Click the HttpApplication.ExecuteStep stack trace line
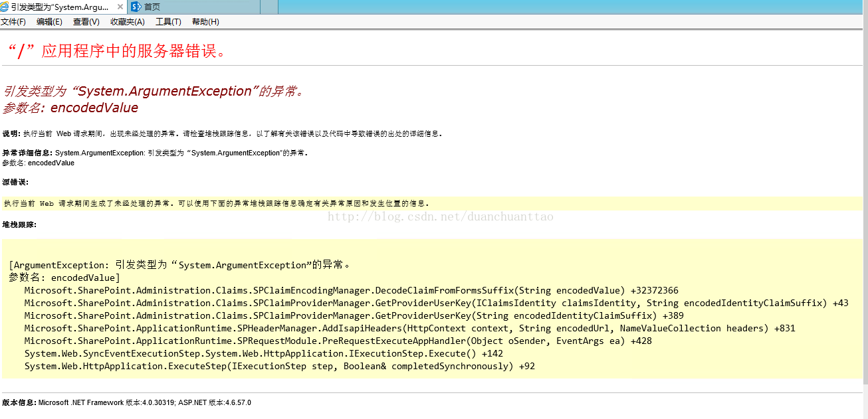Image resolution: width=868 pixels, height=419 pixels. coord(280,366)
